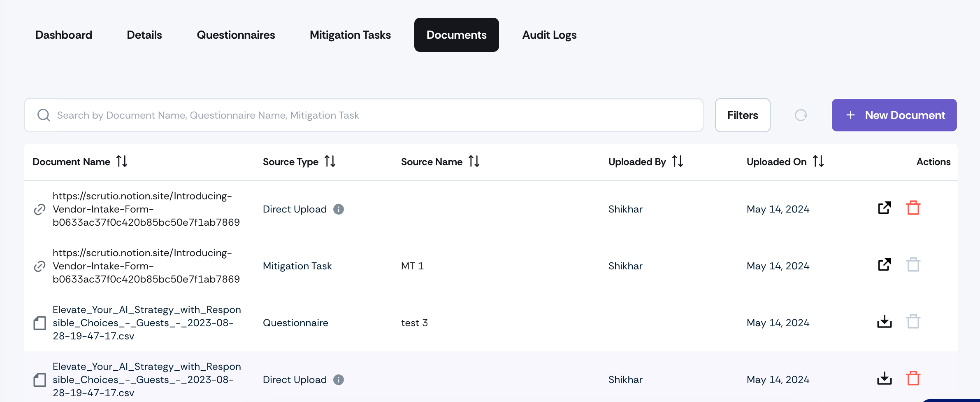Click the refresh spinner icon
The height and width of the screenshot is (402, 980).
[801, 115]
